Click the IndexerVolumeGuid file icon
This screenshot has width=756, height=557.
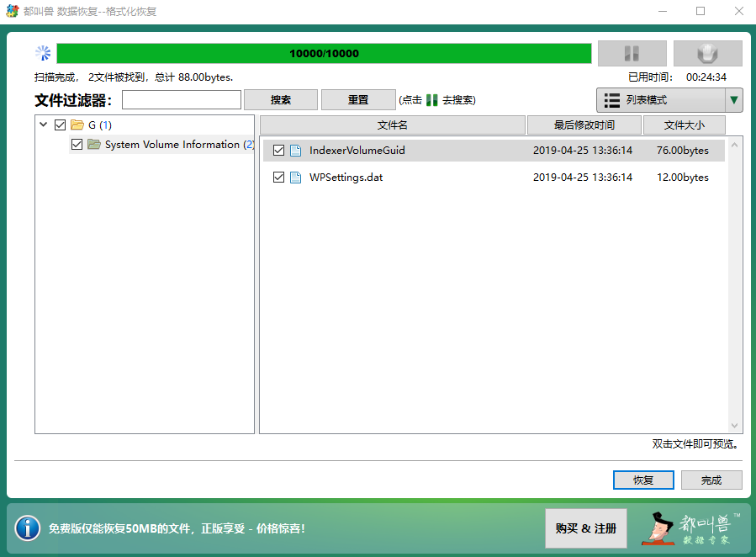click(295, 151)
